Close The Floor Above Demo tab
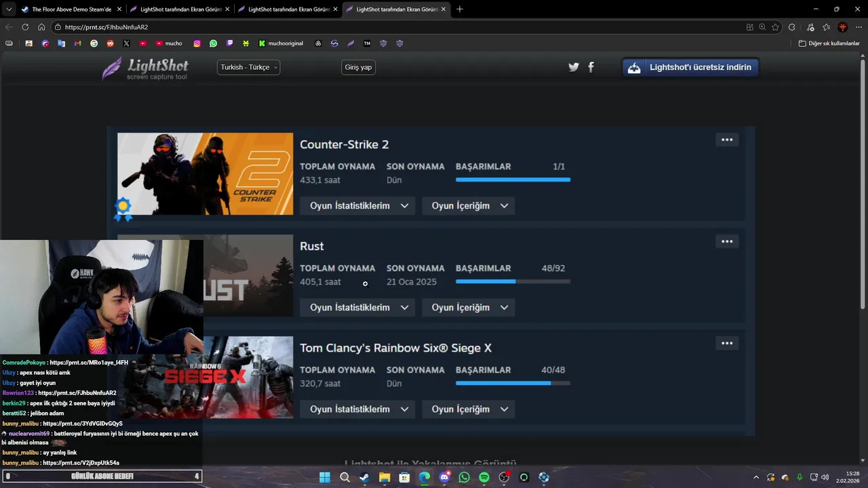Viewport: 868px width, 488px height. pyautogui.click(x=119, y=9)
